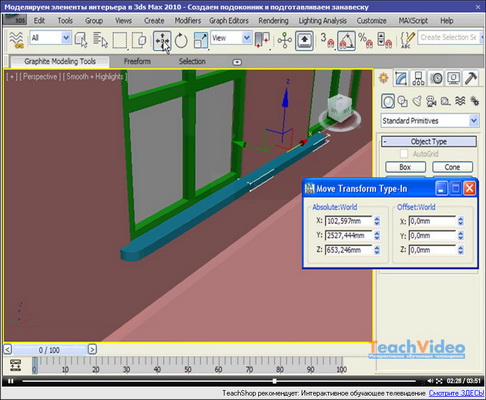486x400 pixels.
Task: Open the Tools menu
Action: pyautogui.click(x=65, y=21)
